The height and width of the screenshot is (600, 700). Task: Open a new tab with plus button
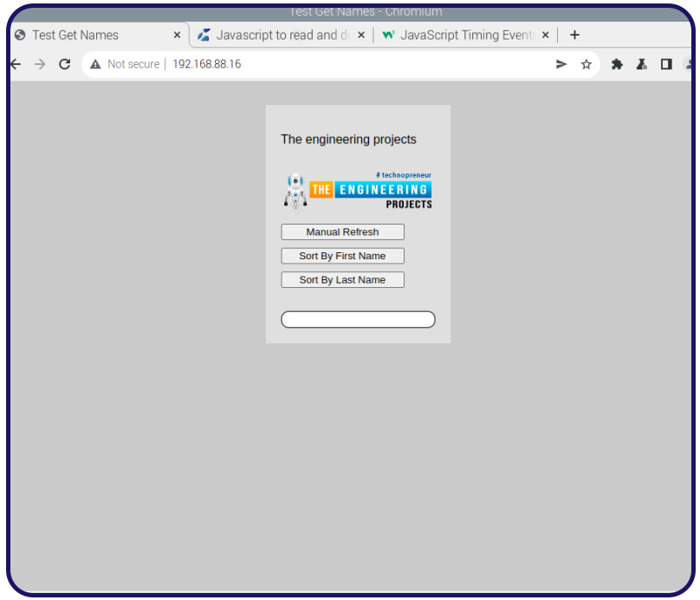tap(574, 35)
